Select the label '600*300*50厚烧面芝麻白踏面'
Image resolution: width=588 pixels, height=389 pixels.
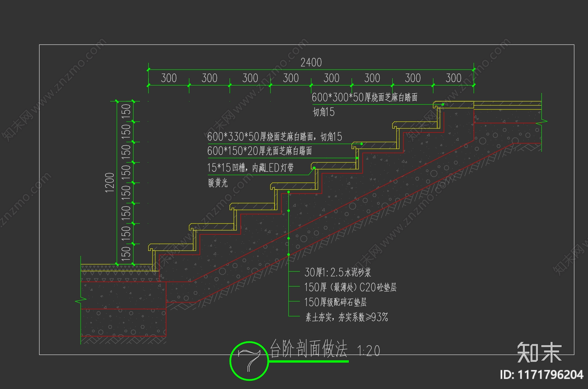coord(365,97)
